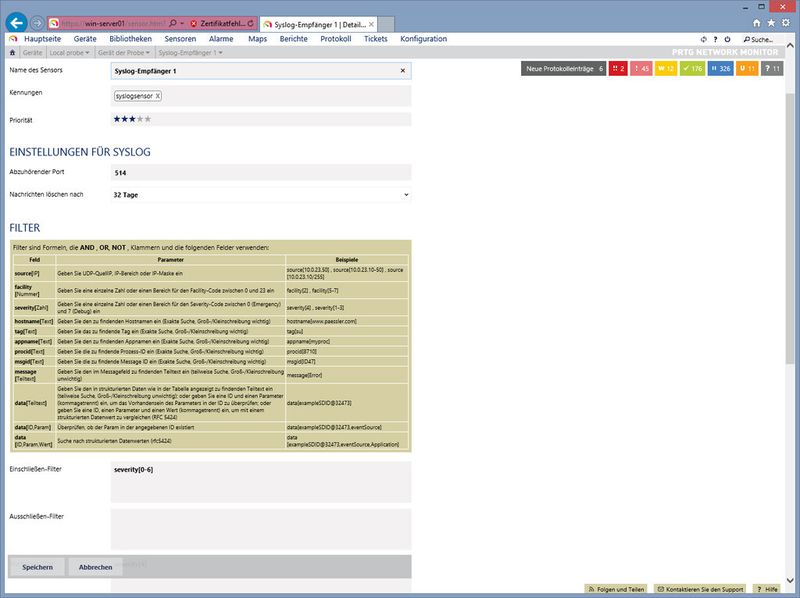Click the PRTG logo beside Hauptseite

[14, 39]
